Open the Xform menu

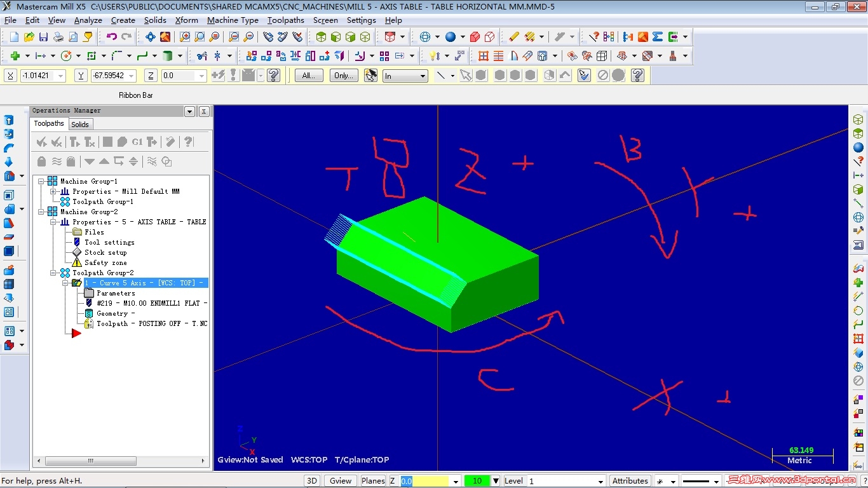187,20
